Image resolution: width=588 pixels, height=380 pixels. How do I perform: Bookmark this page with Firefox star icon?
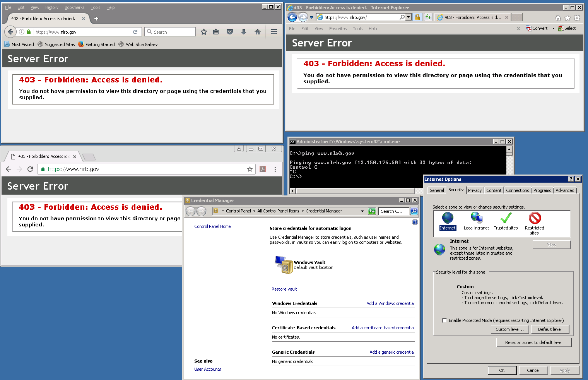pyautogui.click(x=204, y=32)
